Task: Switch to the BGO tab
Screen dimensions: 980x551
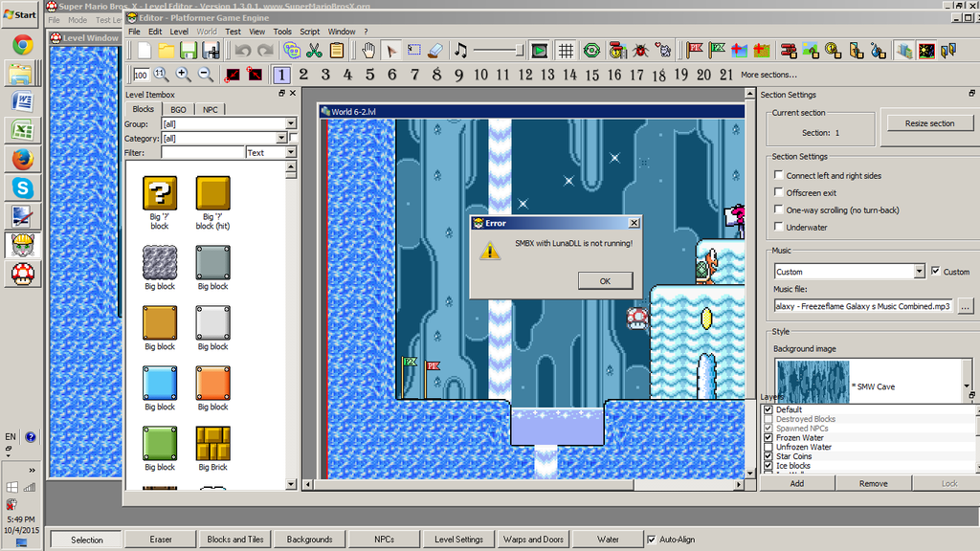Action: [x=178, y=109]
